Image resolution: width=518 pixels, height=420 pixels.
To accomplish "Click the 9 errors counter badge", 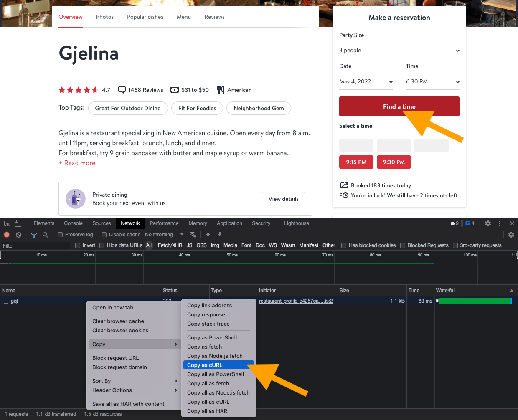I will [x=455, y=223].
